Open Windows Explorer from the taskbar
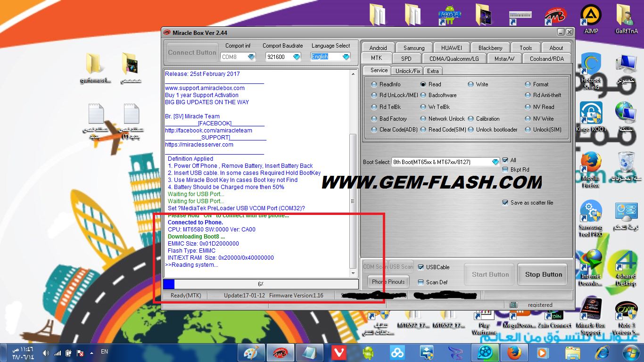The width and height of the screenshot is (644, 362). click(x=573, y=352)
